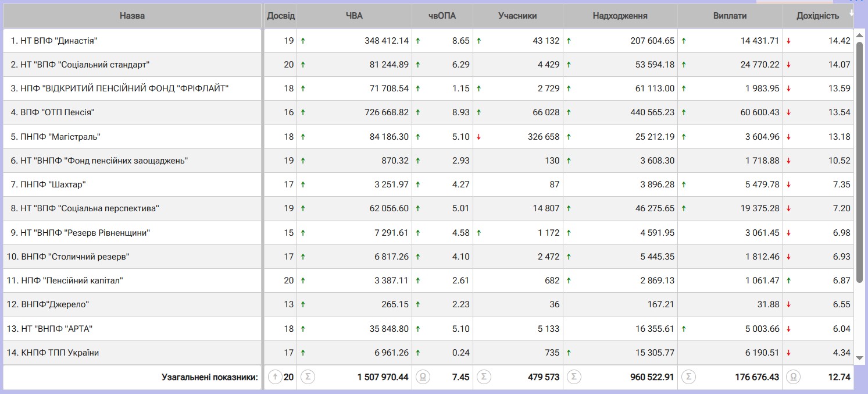The width and height of the screenshot is (868, 394).
Task: Sort by the Учасники column header
Action: tap(517, 16)
